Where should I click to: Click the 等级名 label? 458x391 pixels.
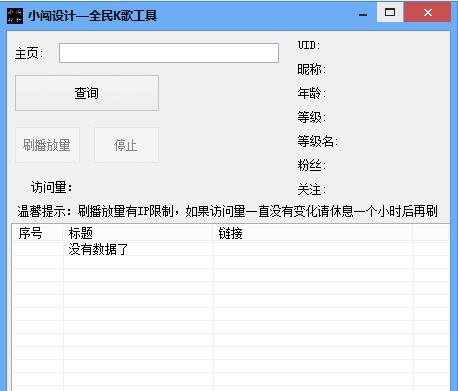click(318, 141)
